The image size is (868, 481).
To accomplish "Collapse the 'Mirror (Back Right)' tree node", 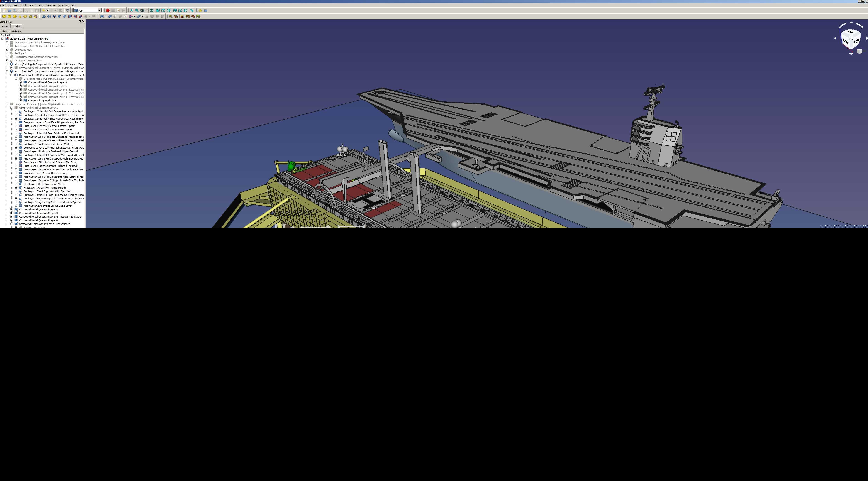I will (7, 64).
